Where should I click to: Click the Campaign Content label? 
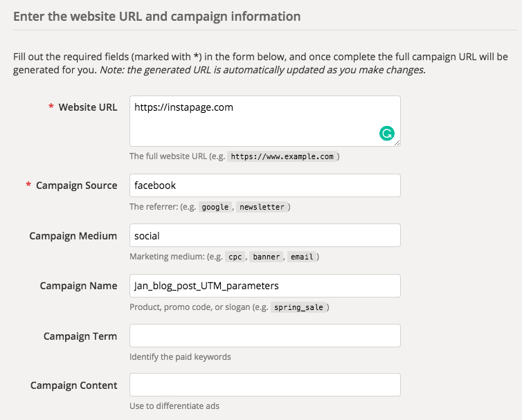(74, 385)
